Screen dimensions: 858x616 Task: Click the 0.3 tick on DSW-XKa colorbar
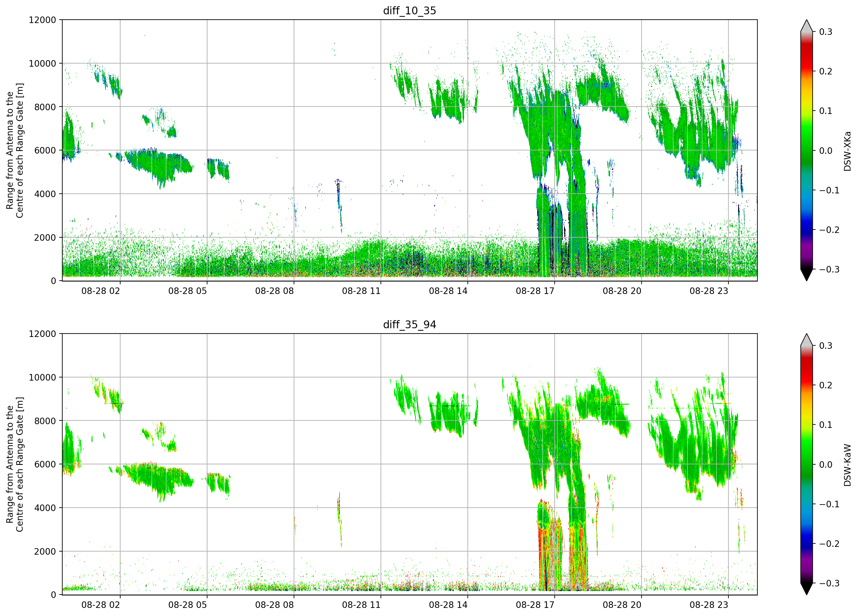(x=826, y=32)
